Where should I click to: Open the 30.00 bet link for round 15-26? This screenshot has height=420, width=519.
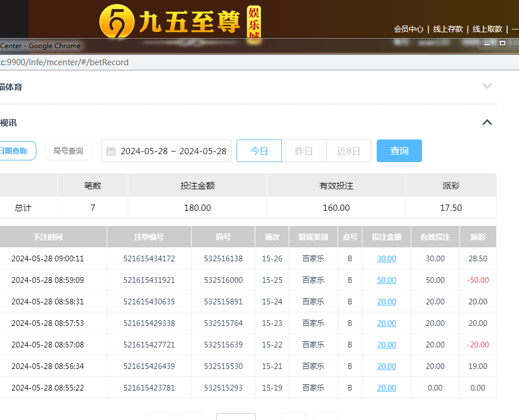point(386,258)
